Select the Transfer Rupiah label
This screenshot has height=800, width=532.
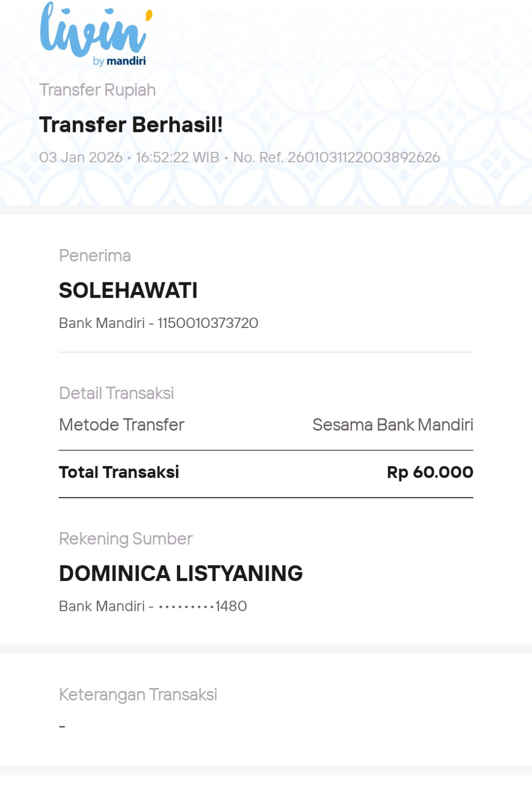point(97,90)
